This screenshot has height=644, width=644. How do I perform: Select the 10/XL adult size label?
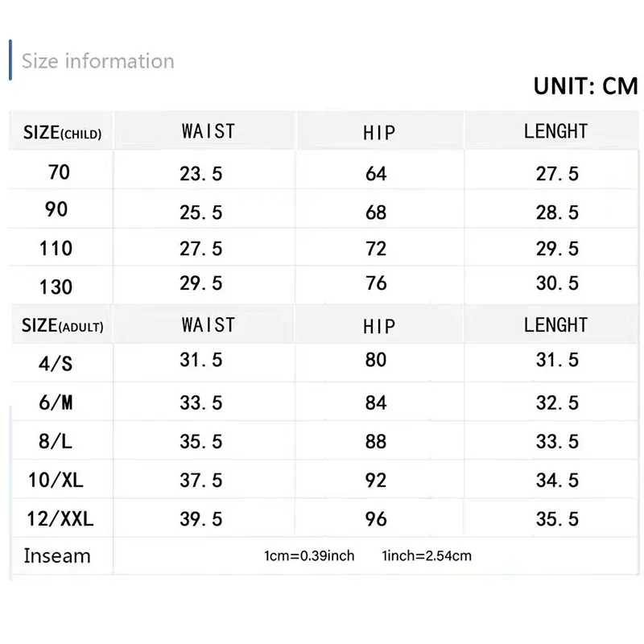point(56,481)
